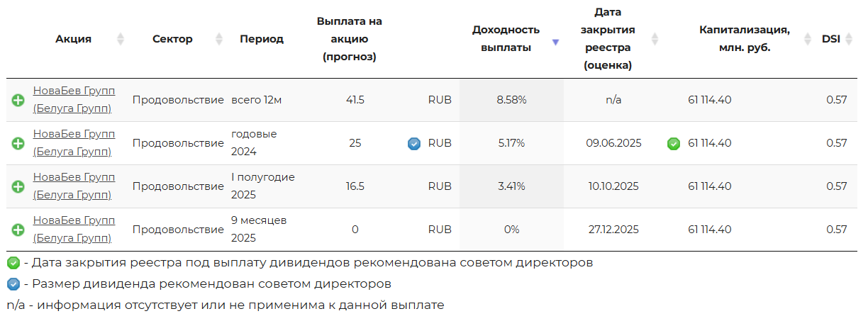The height and width of the screenshot is (321, 868).
Task: Expand the 'всего 12м' row with green plus
Action: [18, 101]
